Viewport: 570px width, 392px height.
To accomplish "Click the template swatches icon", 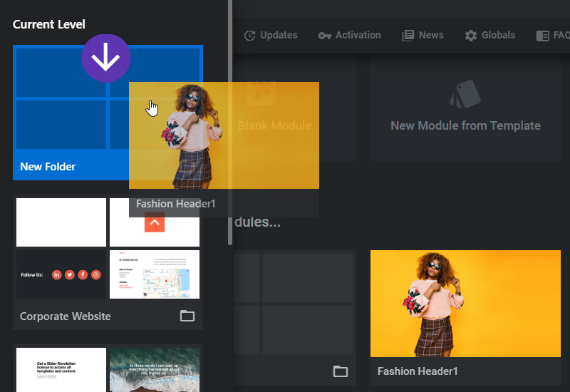I will [465, 94].
